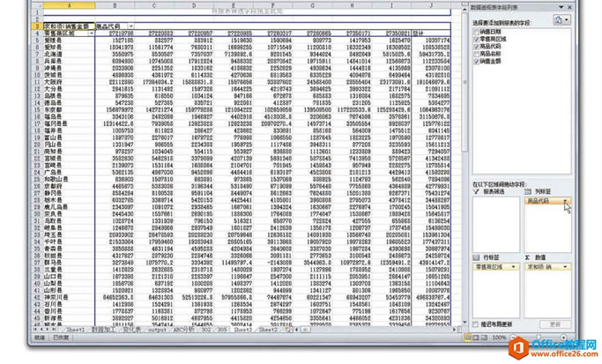Click the zoom out minus button

[x=513, y=338]
